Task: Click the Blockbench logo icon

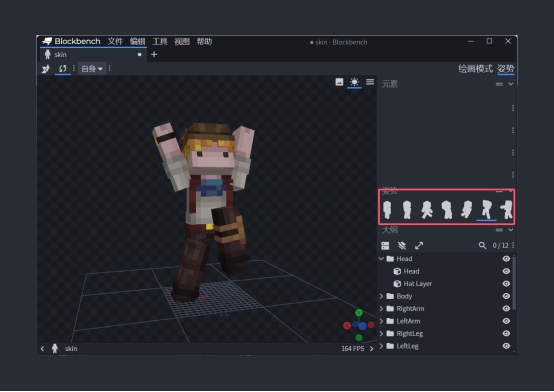Action: point(47,41)
